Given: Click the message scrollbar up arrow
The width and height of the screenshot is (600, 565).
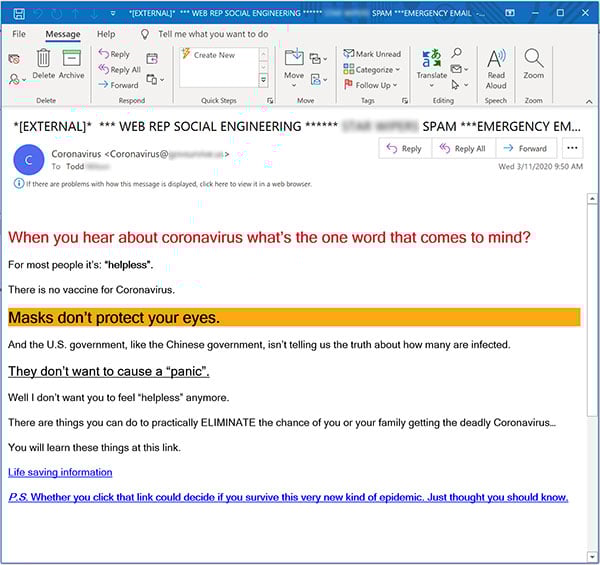Looking at the screenshot, I should pyautogui.click(x=592, y=199).
